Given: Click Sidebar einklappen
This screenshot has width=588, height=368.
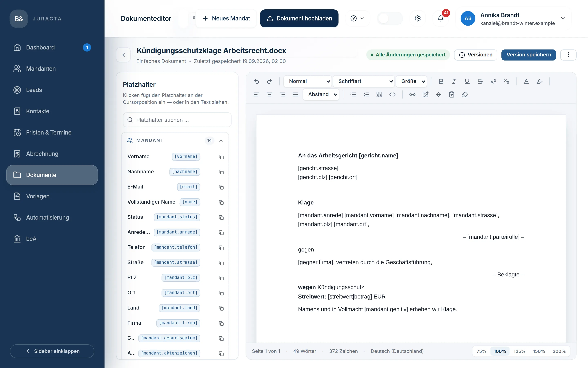Looking at the screenshot, I should 52,351.
